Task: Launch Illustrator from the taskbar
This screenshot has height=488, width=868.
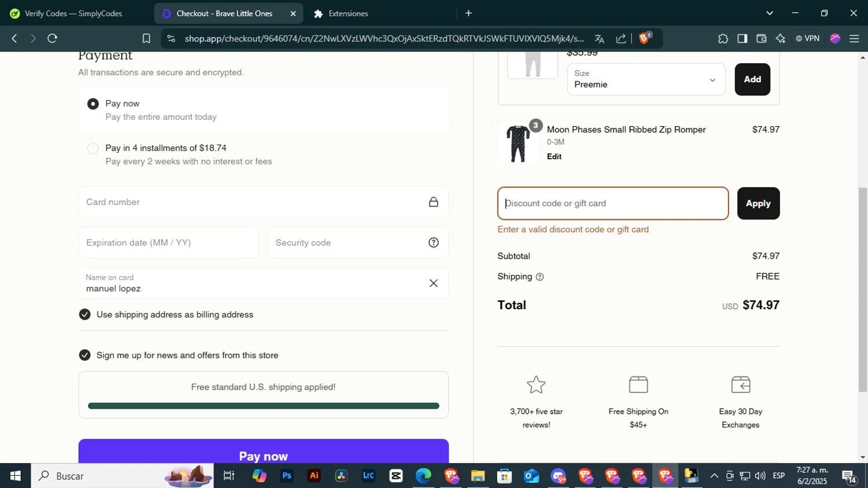Action: [x=314, y=476]
